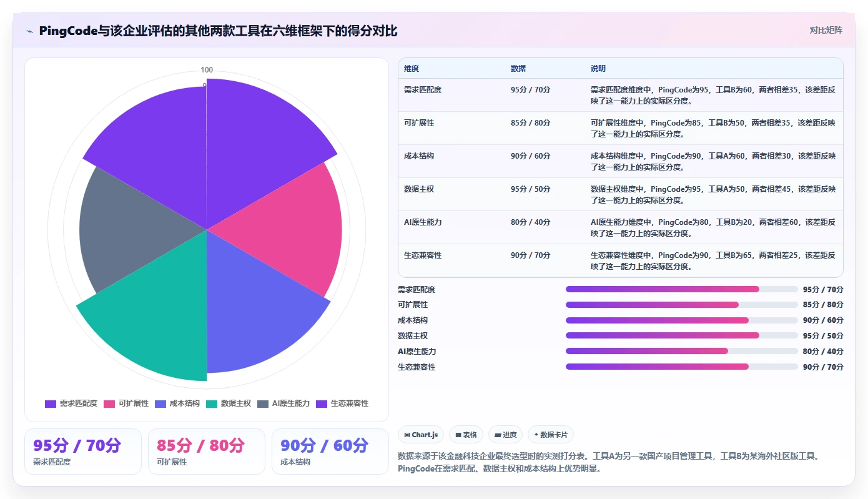Click the 成本结构 table row label
Screen dimensions: 868x499
[419, 156]
